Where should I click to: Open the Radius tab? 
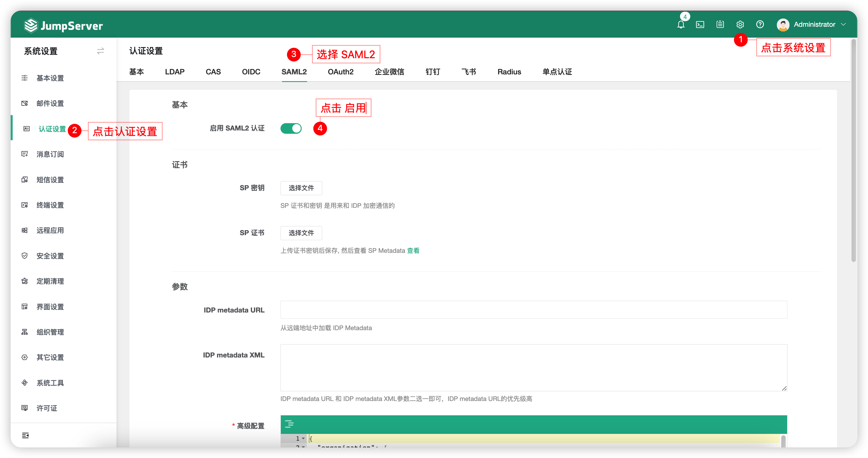click(x=509, y=72)
